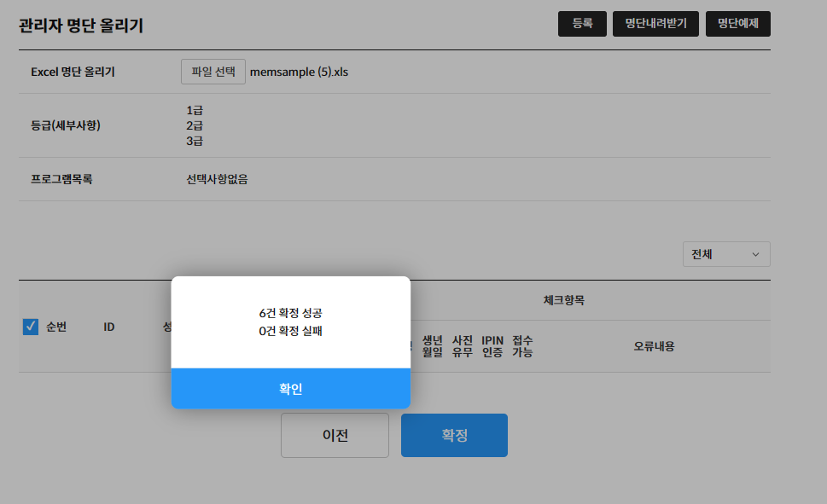Click the memsample (5).xls file name

click(299, 72)
